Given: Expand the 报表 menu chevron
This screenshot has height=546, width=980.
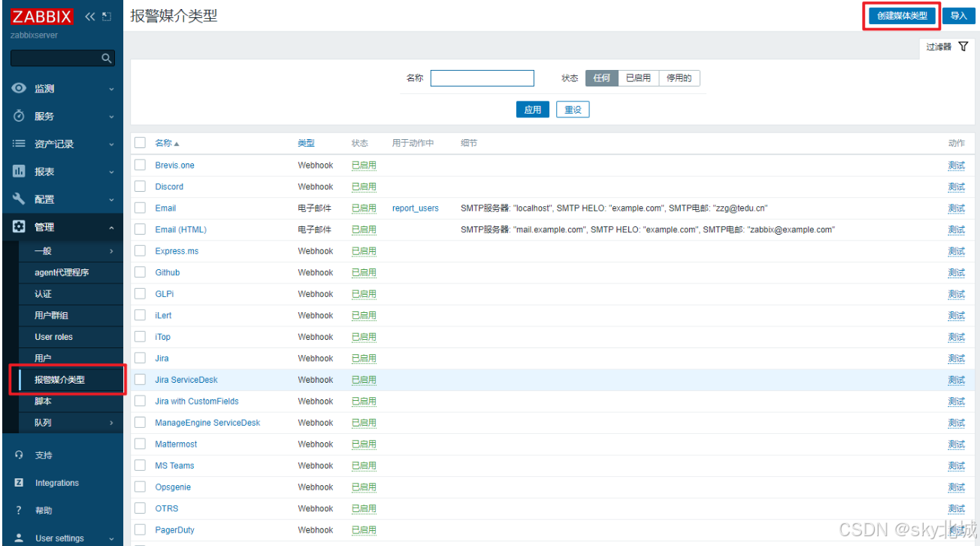Looking at the screenshot, I should click(111, 172).
